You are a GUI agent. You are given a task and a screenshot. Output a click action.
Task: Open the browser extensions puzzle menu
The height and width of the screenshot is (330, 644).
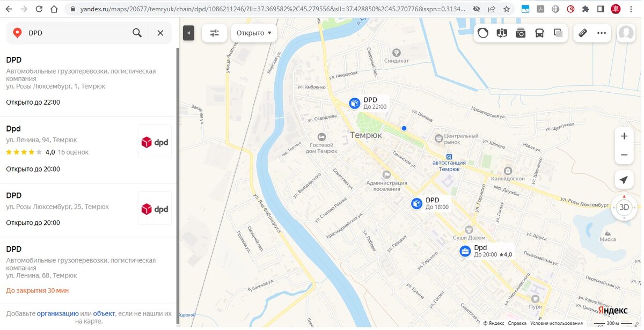pos(586,9)
